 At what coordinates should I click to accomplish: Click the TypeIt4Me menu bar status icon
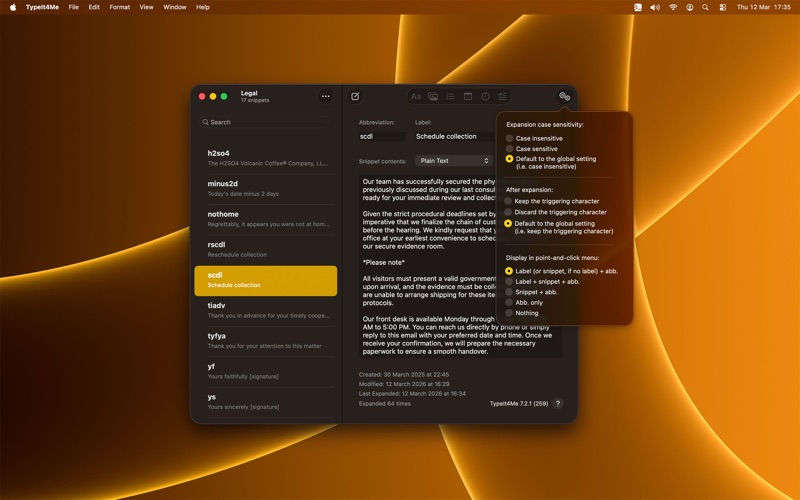click(638, 7)
